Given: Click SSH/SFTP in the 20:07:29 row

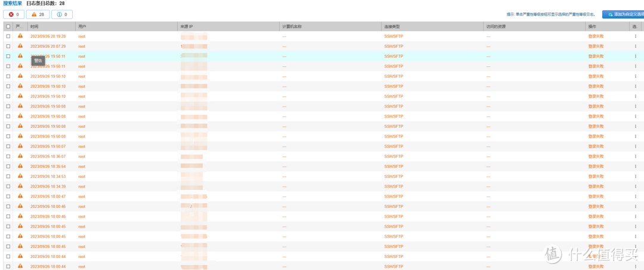Looking at the screenshot, I should 394,46.
